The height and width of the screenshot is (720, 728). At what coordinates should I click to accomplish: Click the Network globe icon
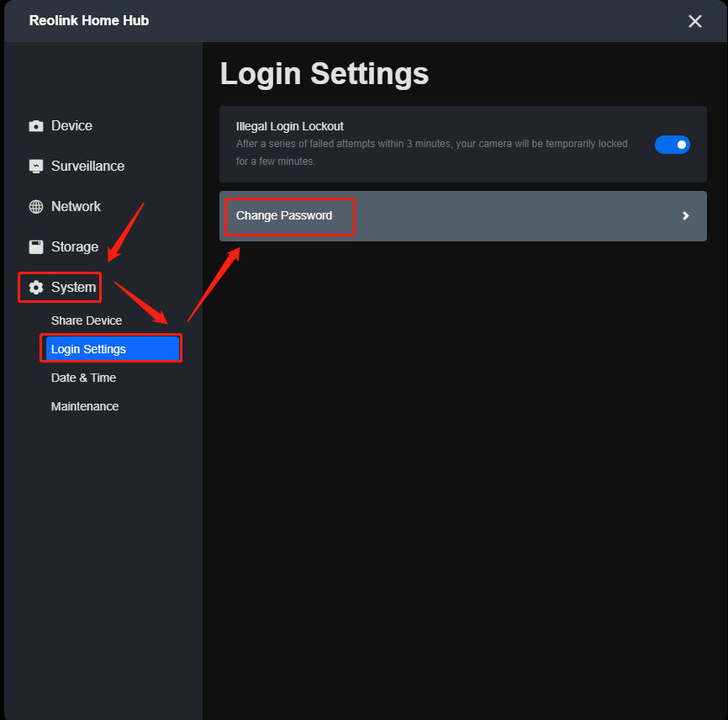[36, 207]
